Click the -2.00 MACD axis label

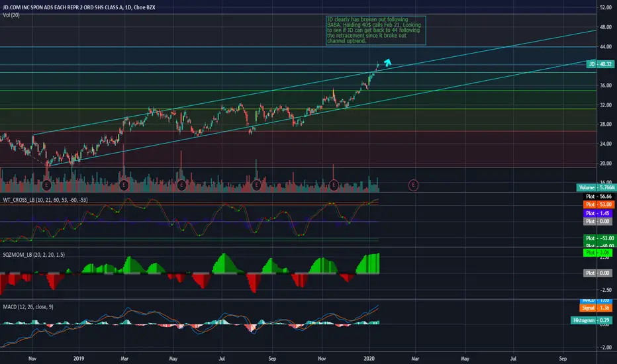click(x=605, y=347)
